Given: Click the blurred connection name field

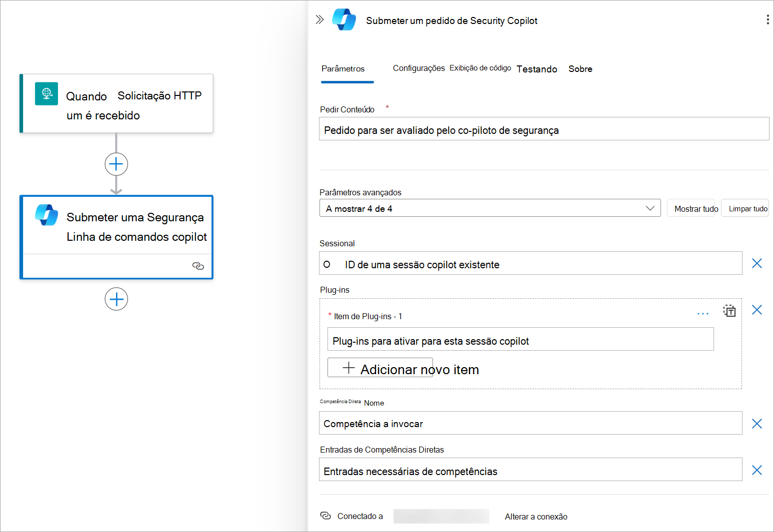Looking at the screenshot, I should pos(441,516).
